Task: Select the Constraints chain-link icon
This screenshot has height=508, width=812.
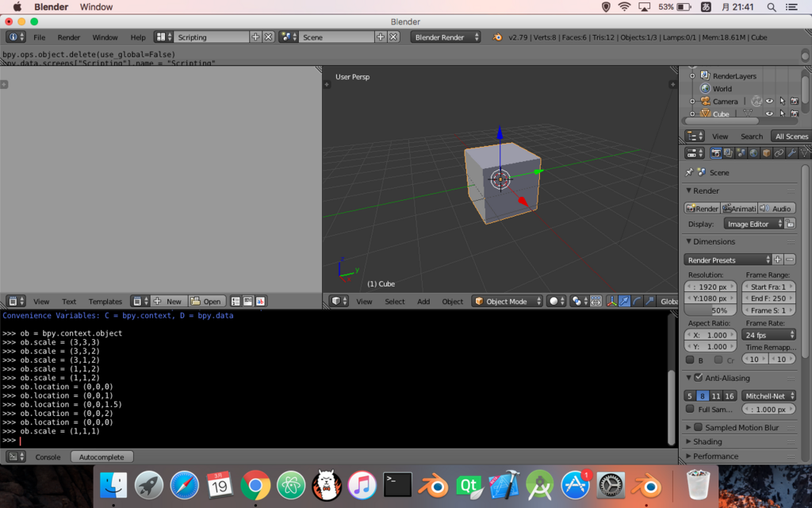Action: tap(779, 152)
